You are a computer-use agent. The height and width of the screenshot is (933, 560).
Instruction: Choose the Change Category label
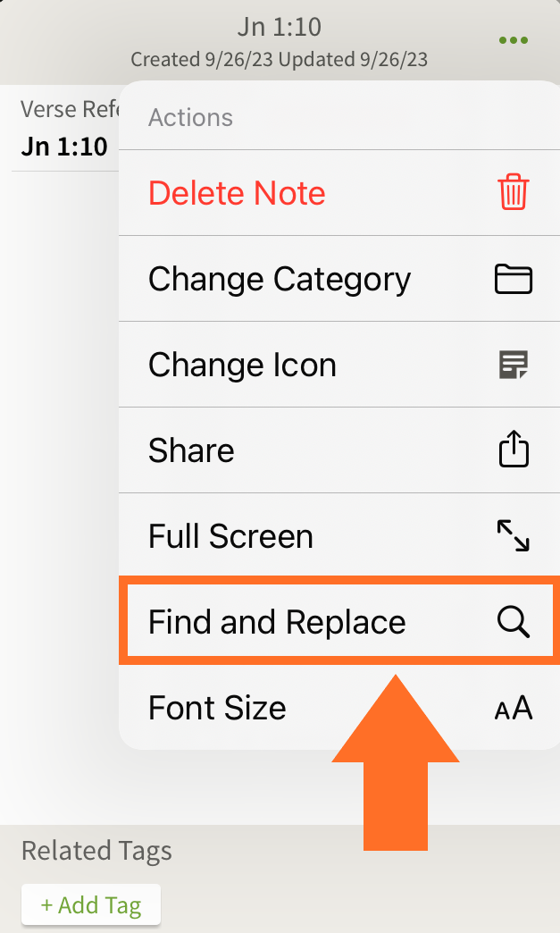pyautogui.click(x=280, y=280)
